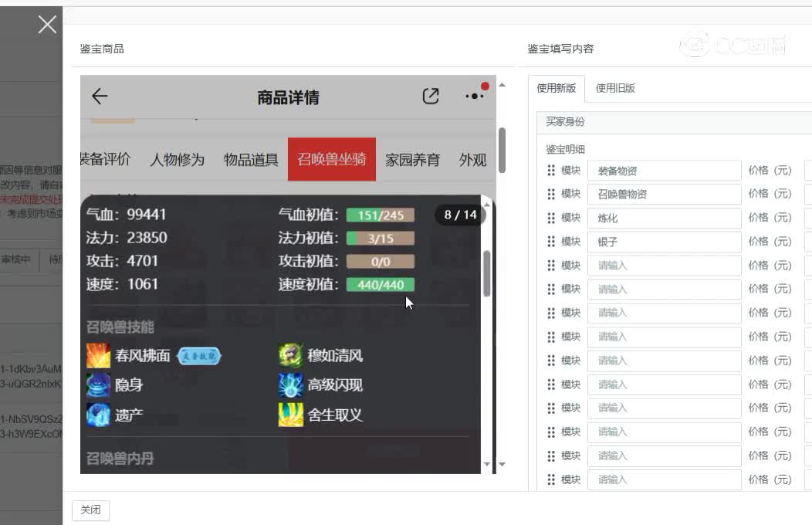Open the three-dot more options menu

(474, 96)
